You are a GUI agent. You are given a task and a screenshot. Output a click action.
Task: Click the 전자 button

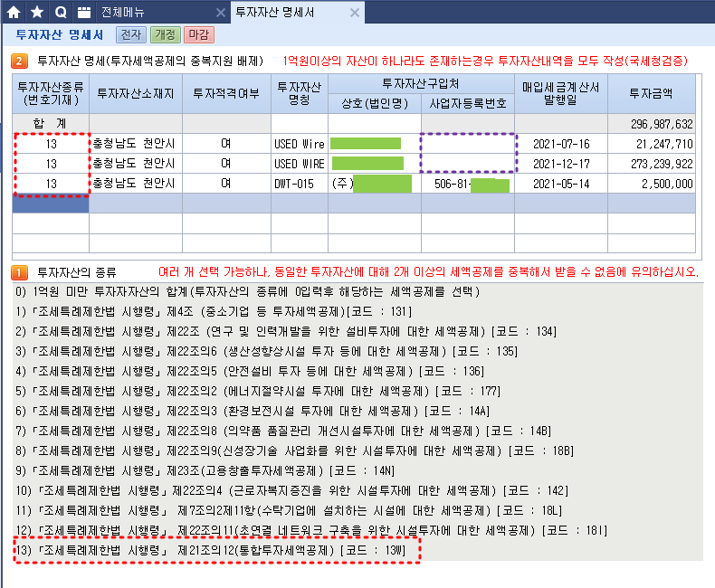pos(131,34)
